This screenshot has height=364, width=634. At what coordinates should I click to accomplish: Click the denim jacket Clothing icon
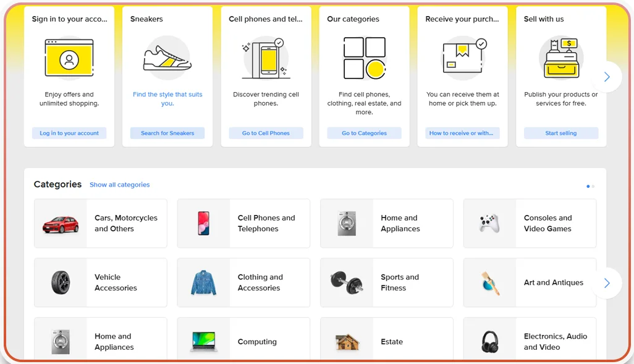point(204,282)
